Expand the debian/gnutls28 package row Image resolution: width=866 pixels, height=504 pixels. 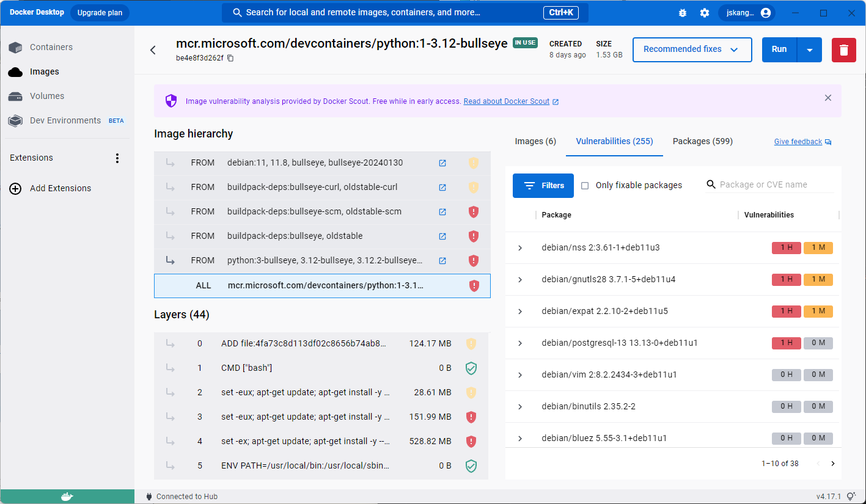[520, 280]
